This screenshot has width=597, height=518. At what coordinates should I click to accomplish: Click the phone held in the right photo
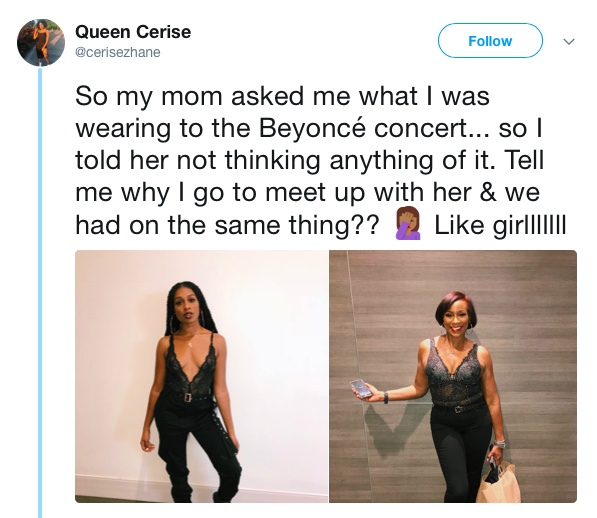(360, 389)
